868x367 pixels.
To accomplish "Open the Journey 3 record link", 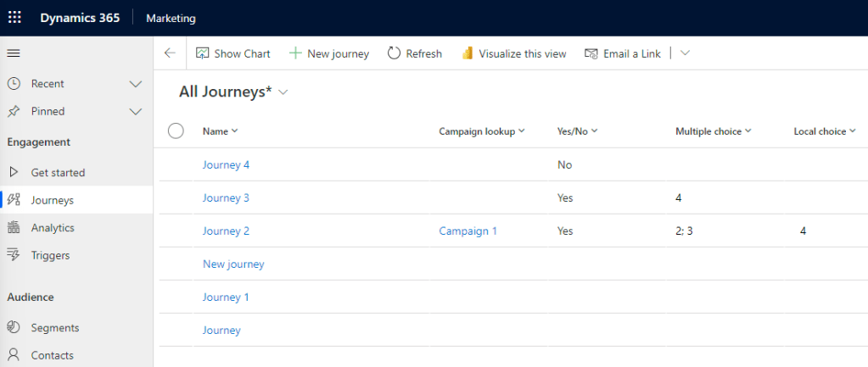I will point(226,197).
